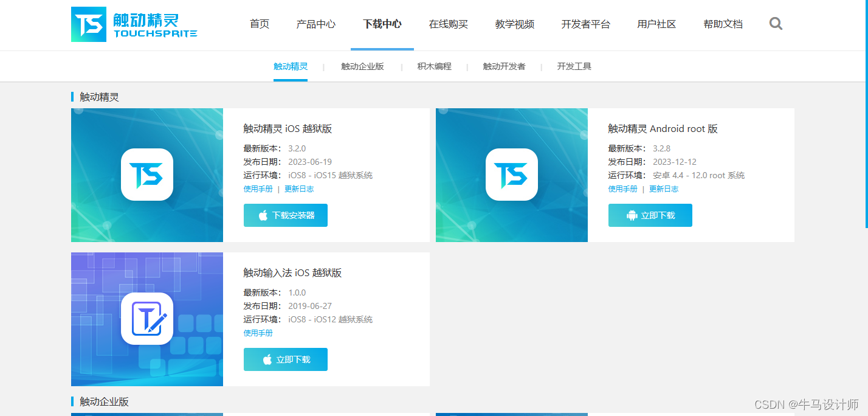Click the 触动企业版 section heading
Screen dimensions: 868x416
pos(105,402)
